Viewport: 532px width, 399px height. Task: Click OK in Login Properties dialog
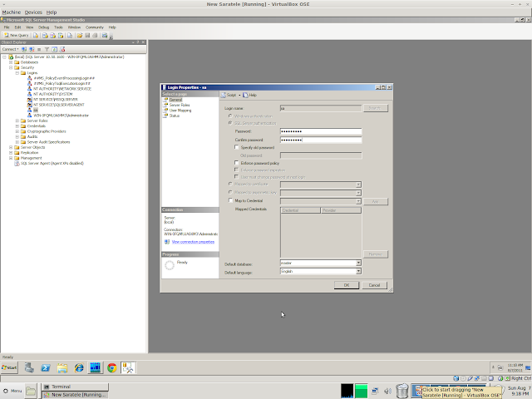[347, 285]
